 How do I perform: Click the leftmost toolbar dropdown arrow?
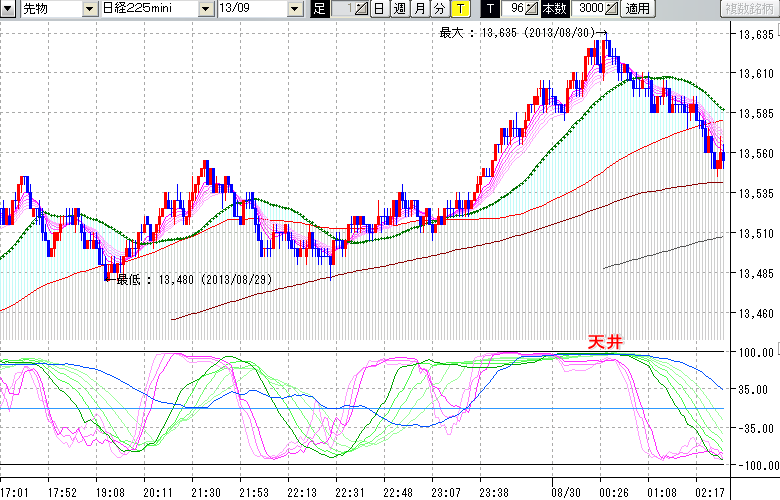pos(9,9)
